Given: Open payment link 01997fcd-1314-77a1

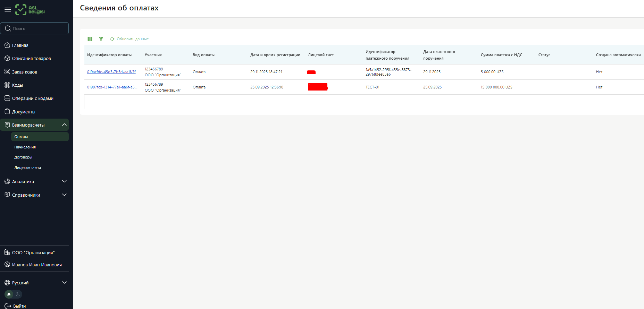Looking at the screenshot, I should [x=112, y=87].
